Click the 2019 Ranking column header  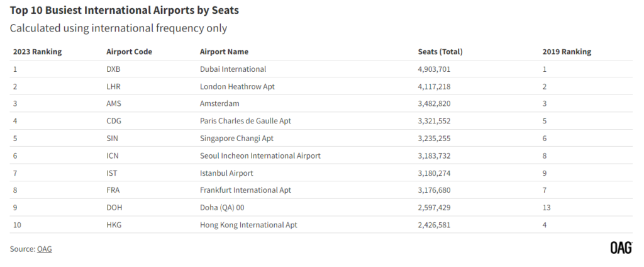coord(567,52)
